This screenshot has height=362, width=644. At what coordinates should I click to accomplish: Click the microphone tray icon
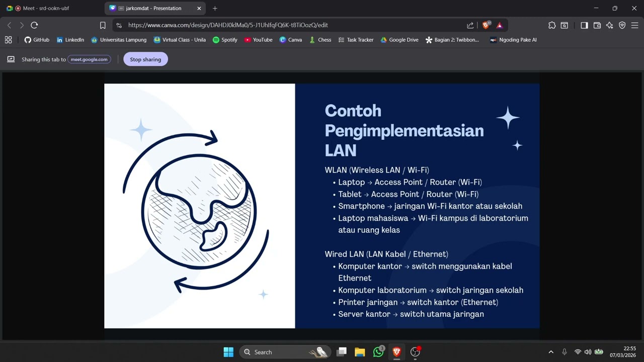click(x=565, y=352)
